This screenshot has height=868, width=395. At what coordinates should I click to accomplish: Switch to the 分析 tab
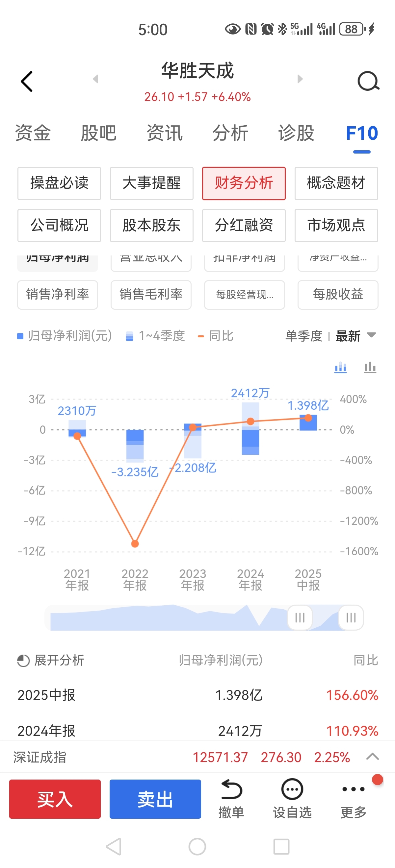tap(230, 133)
